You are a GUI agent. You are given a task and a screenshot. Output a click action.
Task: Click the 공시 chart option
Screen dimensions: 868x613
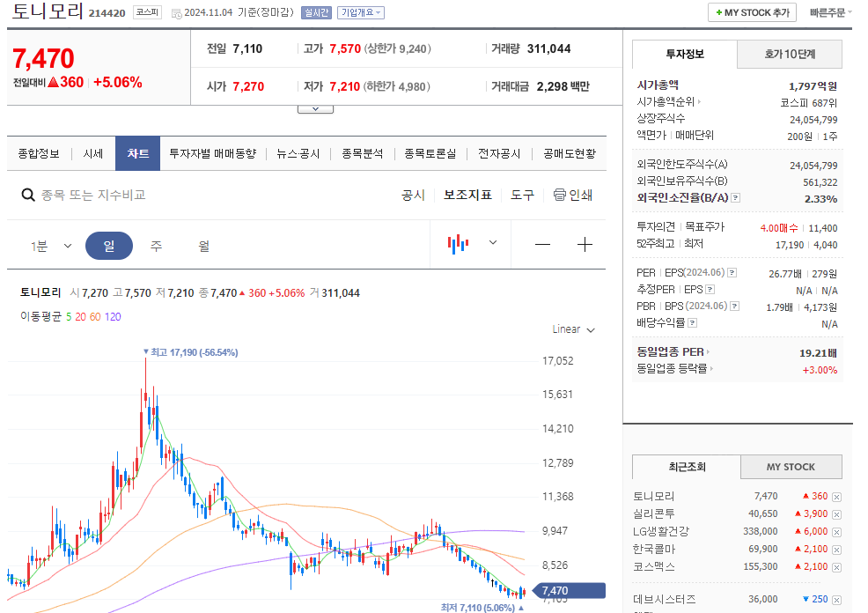[x=413, y=195]
